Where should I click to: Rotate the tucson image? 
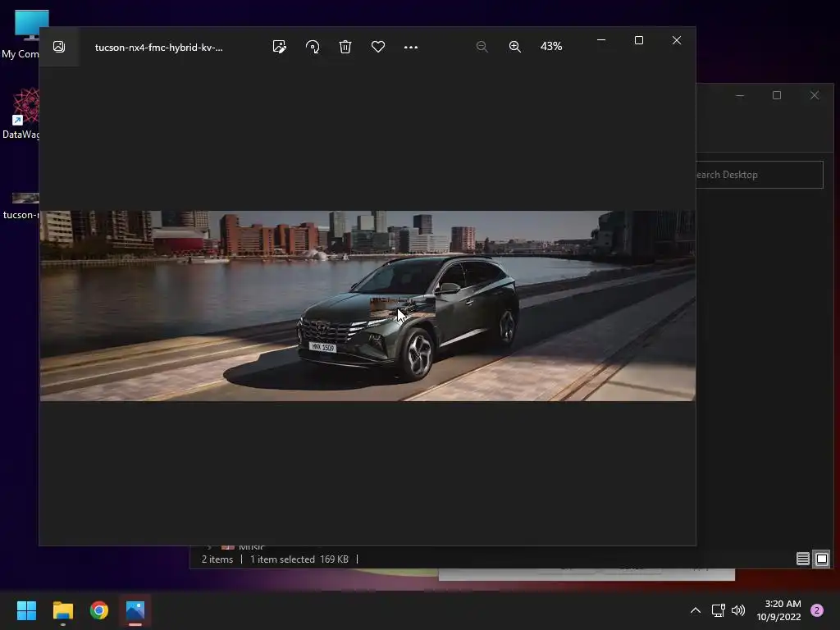click(313, 47)
